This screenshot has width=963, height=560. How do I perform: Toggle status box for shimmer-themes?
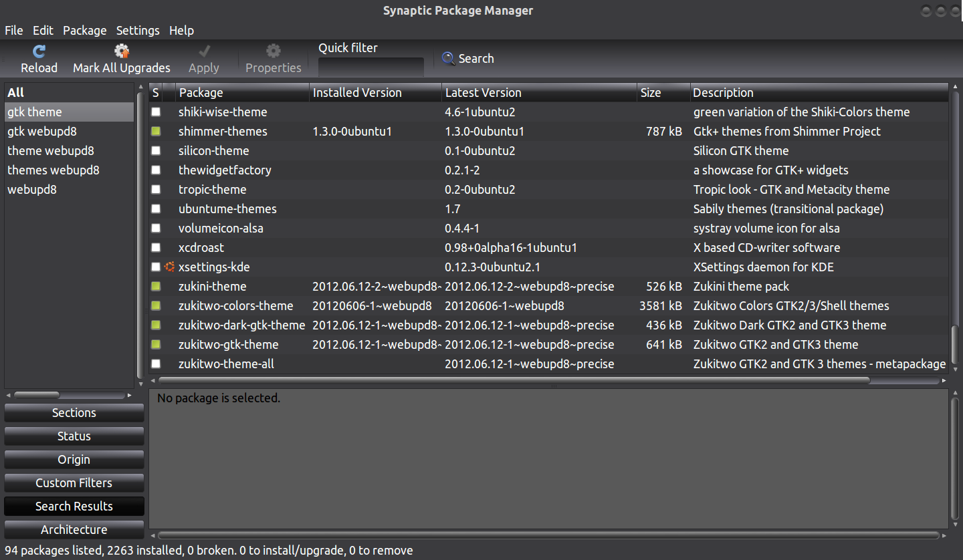coord(156,131)
